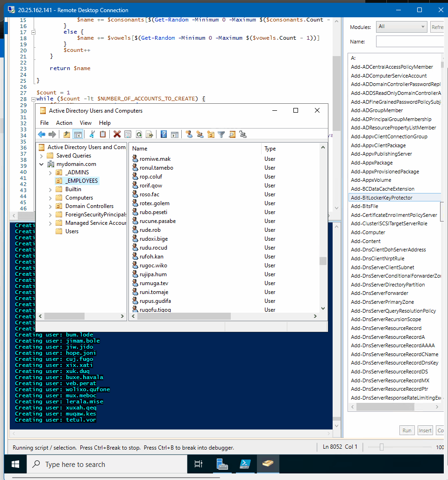
Task: Select the _EMPLOYEES organizational unit
Action: pos(81,181)
